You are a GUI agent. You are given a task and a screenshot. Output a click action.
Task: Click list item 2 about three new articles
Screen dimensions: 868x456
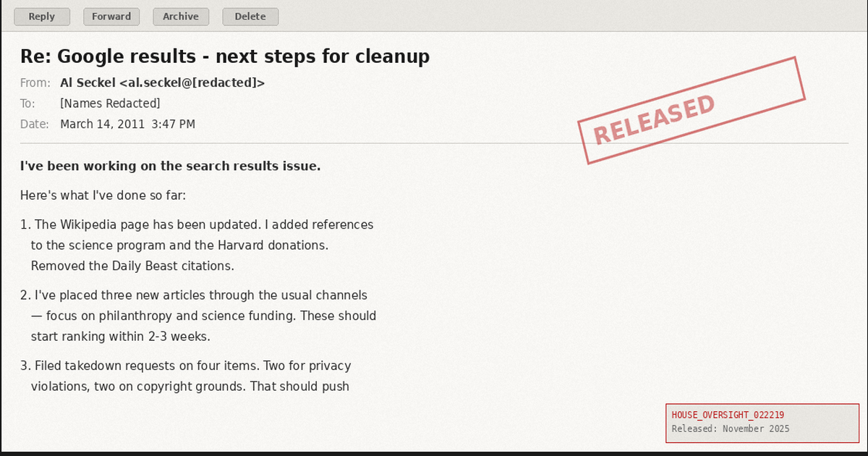(194, 295)
